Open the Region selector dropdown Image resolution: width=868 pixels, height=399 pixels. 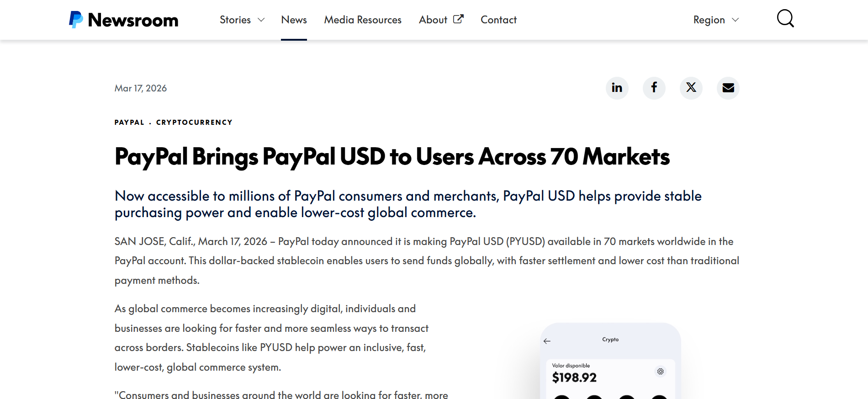pos(716,20)
